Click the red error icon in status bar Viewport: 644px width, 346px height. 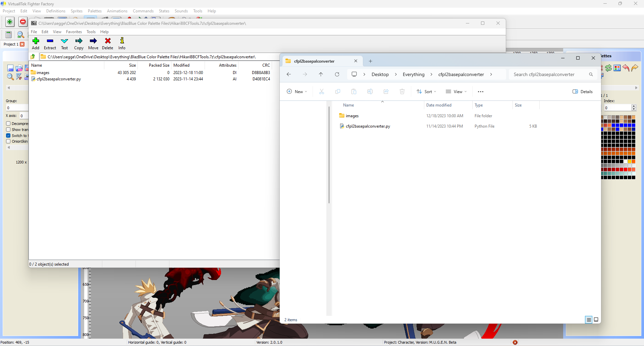(x=515, y=342)
